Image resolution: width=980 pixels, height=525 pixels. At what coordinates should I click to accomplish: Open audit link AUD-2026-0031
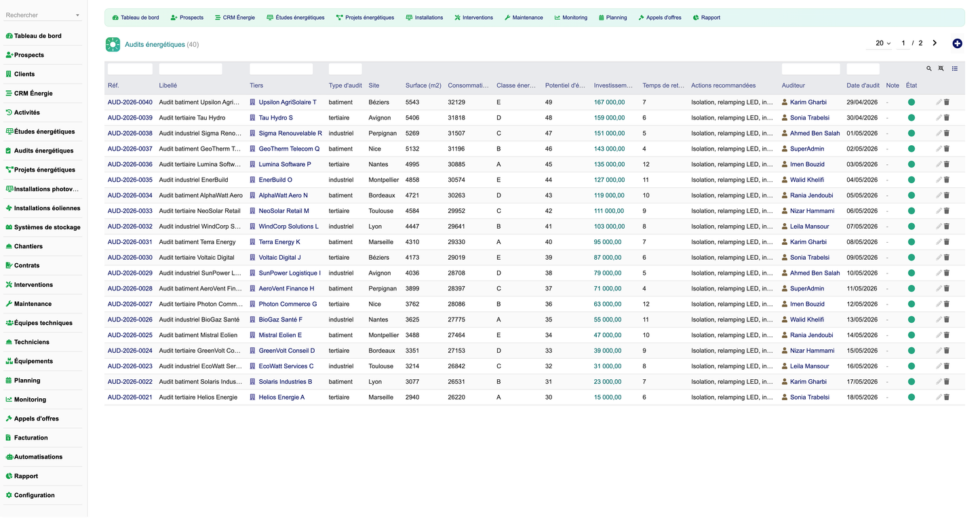click(130, 242)
